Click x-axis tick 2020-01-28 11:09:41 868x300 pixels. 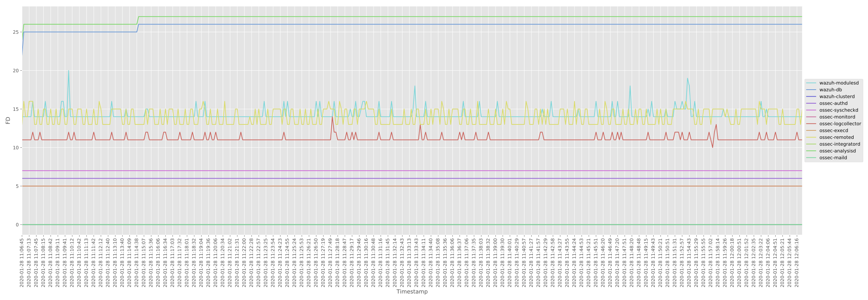(x=65, y=262)
